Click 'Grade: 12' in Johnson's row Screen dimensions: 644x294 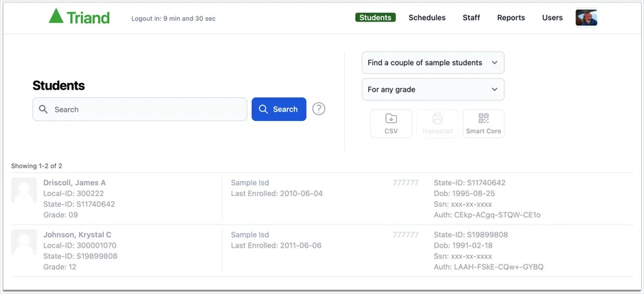[x=59, y=267]
